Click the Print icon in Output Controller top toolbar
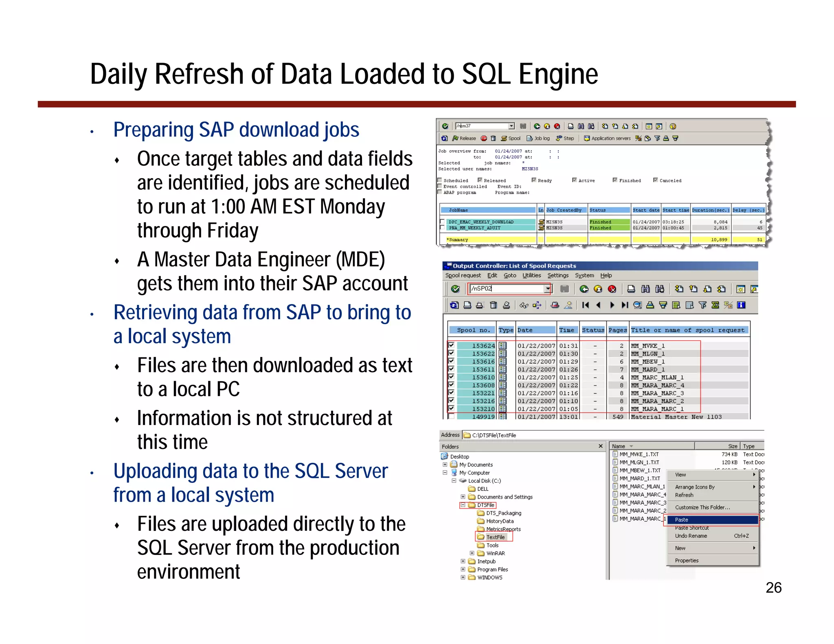834x644 pixels. click(x=631, y=289)
